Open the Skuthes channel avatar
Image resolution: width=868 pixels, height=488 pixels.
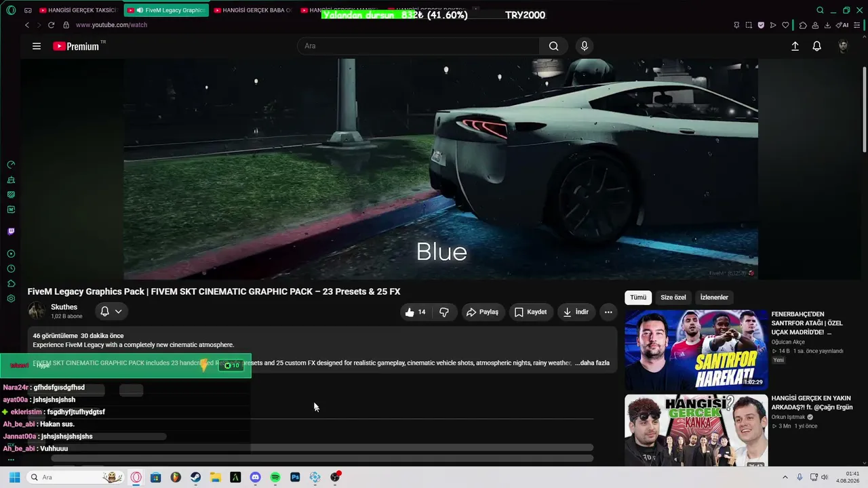pos(37,311)
